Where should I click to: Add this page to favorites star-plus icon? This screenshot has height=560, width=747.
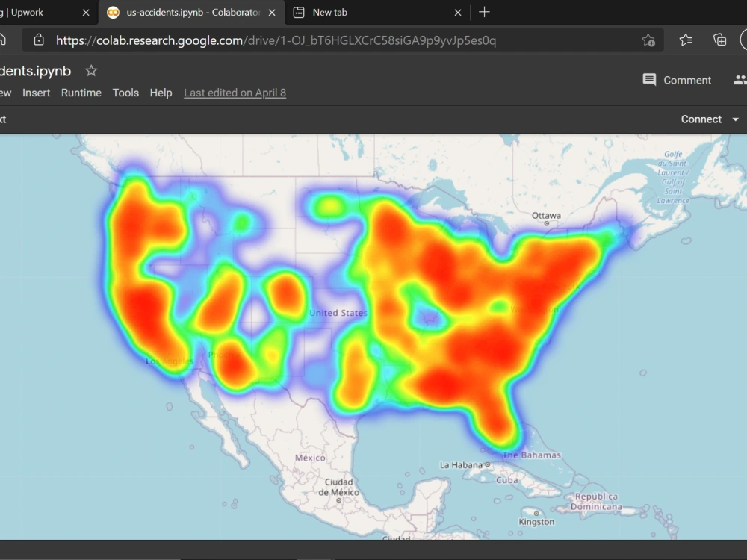[648, 40]
